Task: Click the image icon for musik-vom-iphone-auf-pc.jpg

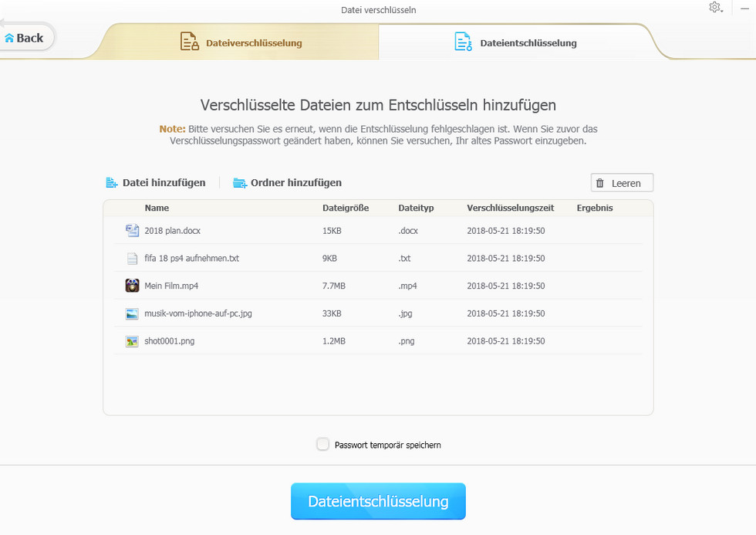Action: [x=132, y=313]
